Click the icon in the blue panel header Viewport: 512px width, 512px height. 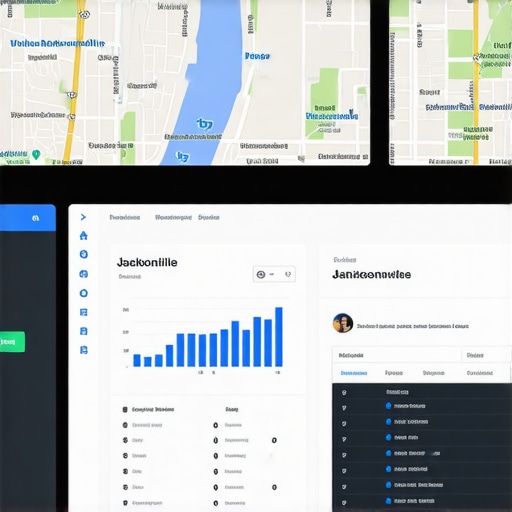(x=35, y=218)
